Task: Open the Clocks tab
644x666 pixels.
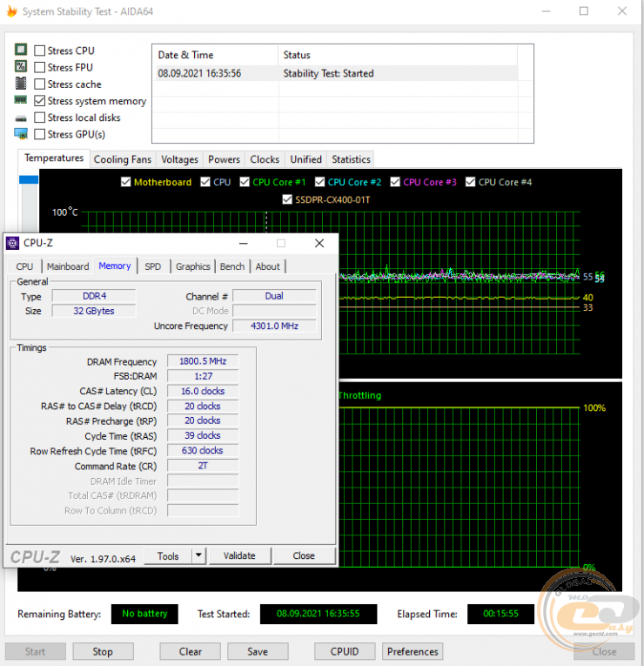Action: [265, 159]
